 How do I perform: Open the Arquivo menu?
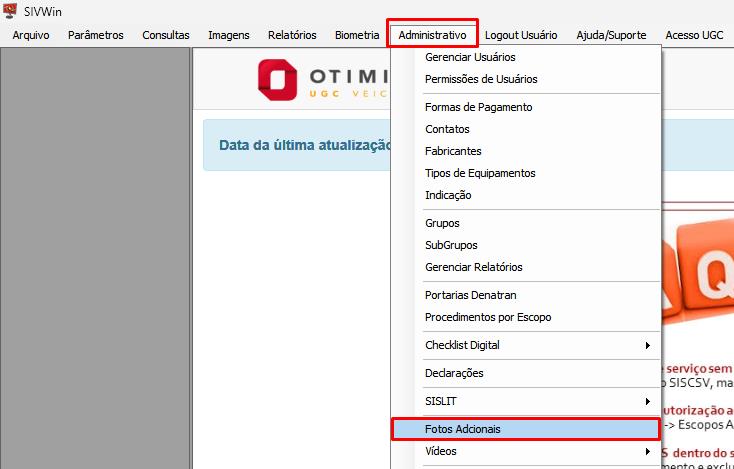pyautogui.click(x=31, y=35)
